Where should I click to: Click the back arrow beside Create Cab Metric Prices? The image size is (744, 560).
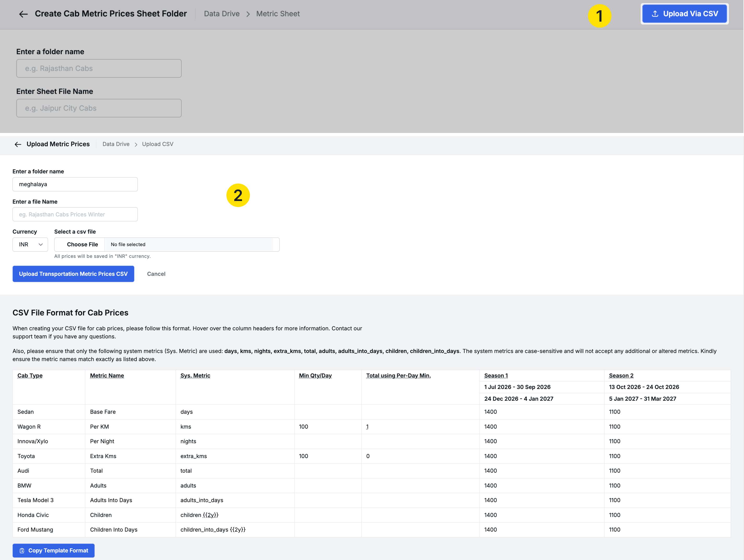(x=23, y=14)
